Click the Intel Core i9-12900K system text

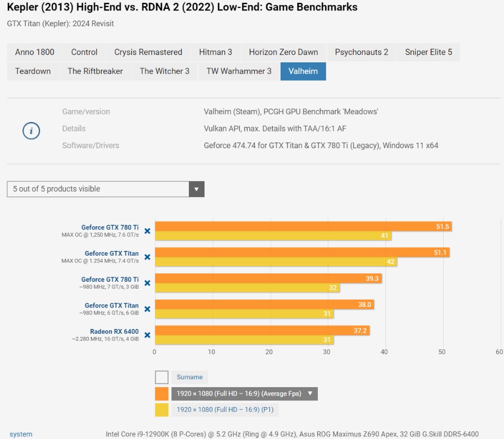click(292, 434)
